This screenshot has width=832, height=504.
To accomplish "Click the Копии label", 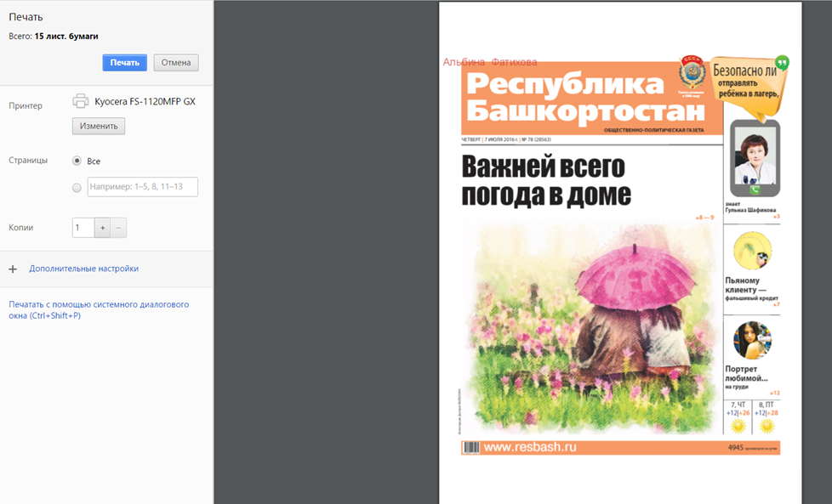I will (x=20, y=228).
